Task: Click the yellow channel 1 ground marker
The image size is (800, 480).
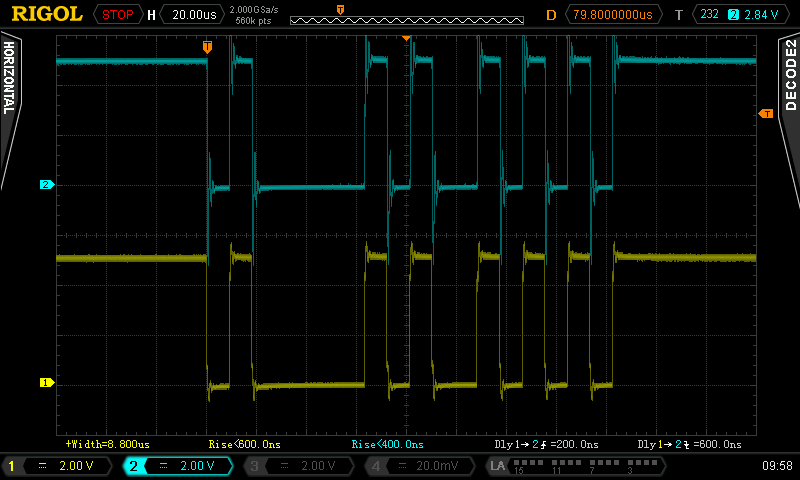Action: 47,382
